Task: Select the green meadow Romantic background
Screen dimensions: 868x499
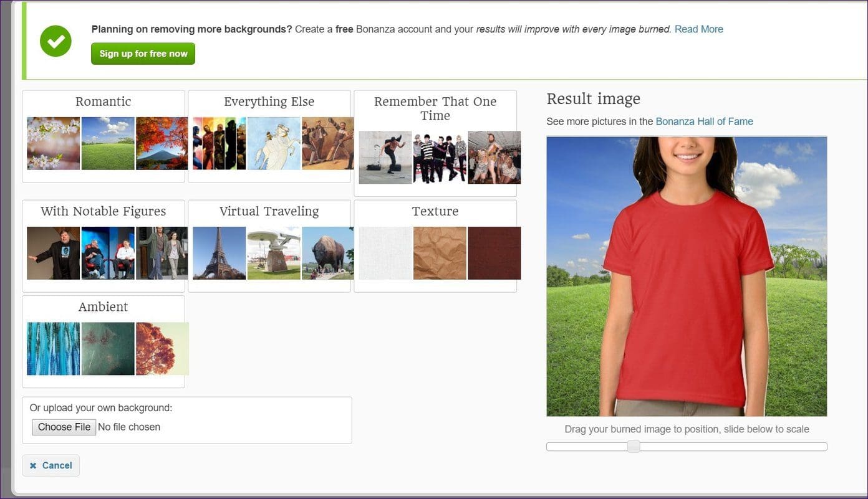Action: (x=108, y=143)
